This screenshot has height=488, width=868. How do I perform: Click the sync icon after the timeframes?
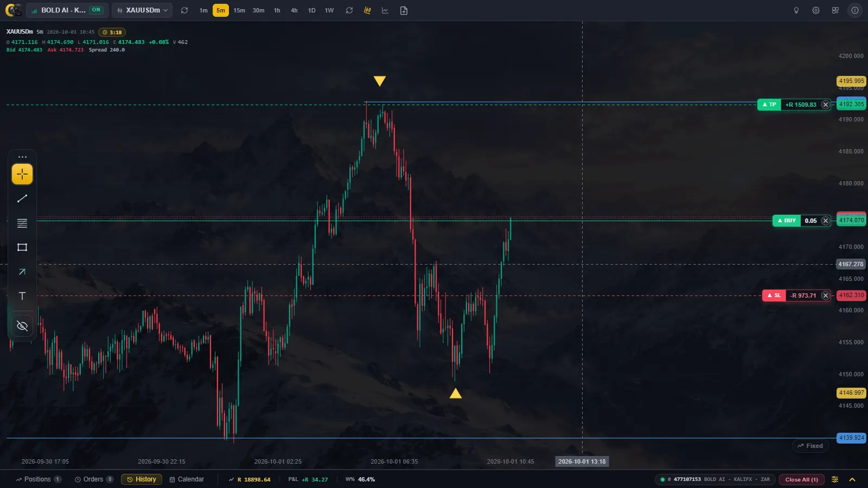pos(349,10)
